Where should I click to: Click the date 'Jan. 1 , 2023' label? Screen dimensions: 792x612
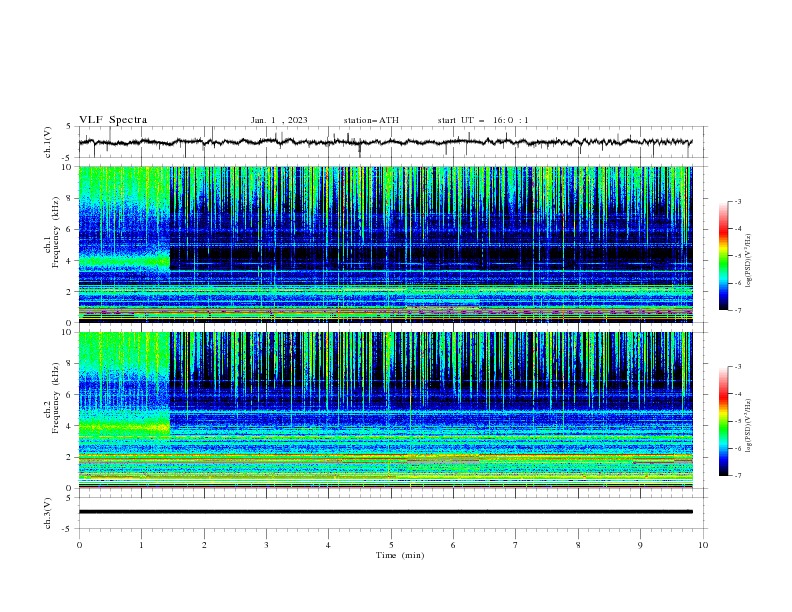279,120
